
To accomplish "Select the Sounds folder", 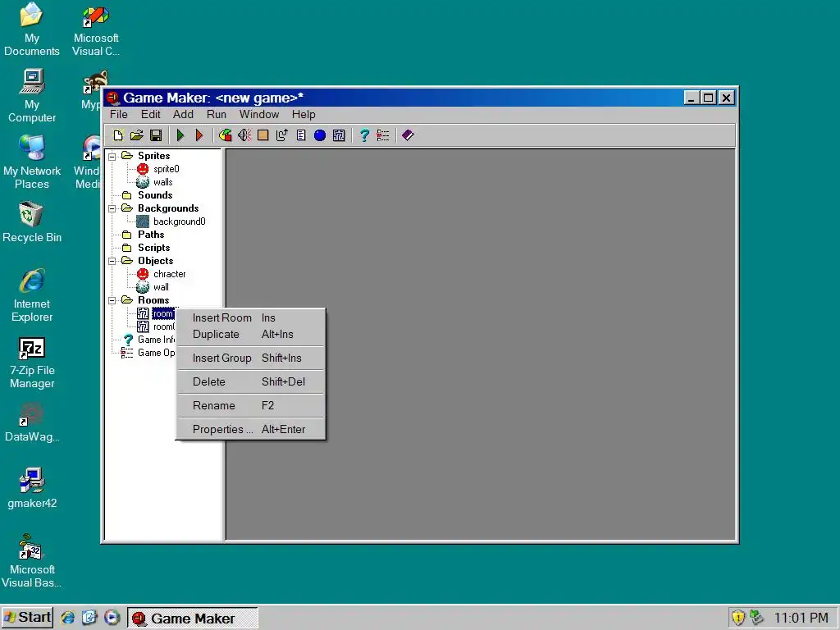I will (155, 195).
